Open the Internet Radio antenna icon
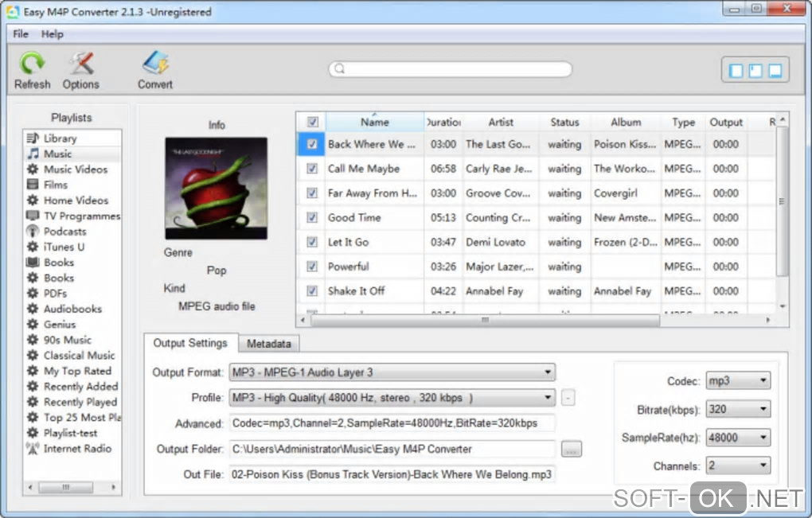This screenshot has width=812, height=518. pyautogui.click(x=33, y=449)
